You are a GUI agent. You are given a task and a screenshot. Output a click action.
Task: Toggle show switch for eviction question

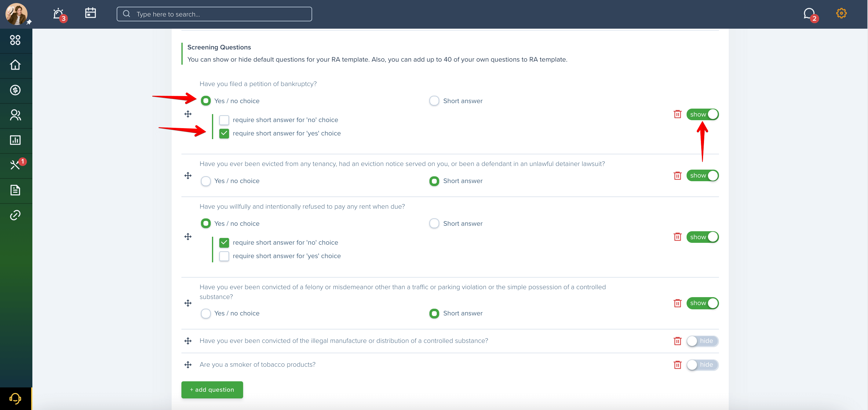coord(702,176)
